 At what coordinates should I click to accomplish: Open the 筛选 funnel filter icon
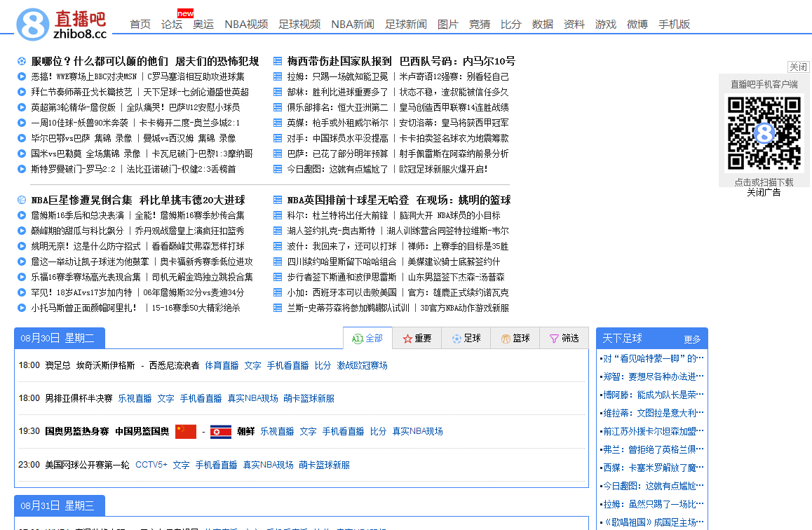(x=555, y=338)
